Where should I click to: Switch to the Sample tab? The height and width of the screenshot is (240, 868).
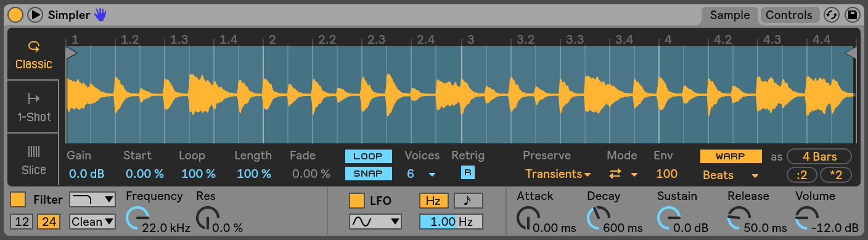pos(730,15)
